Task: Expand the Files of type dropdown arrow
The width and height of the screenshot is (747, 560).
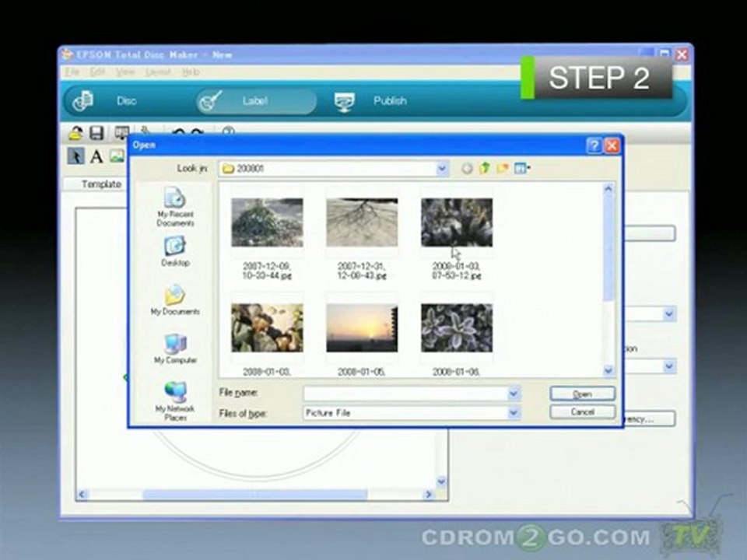Action: [514, 413]
